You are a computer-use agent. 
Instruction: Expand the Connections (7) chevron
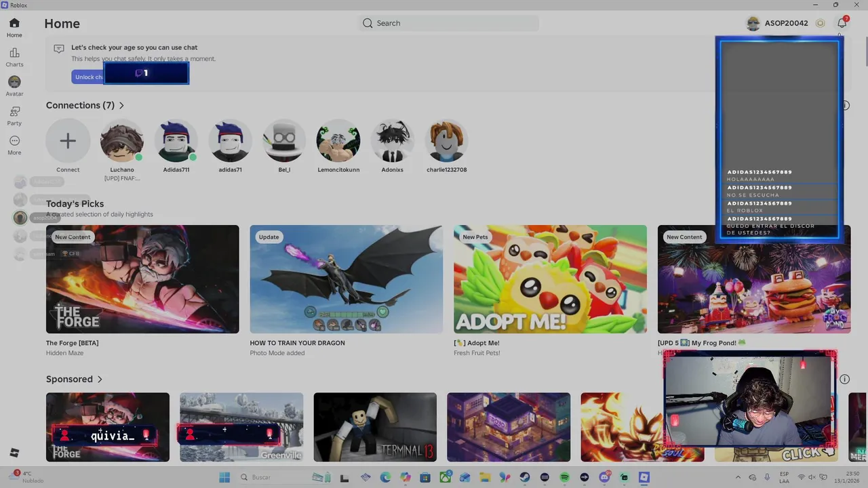(121, 106)
